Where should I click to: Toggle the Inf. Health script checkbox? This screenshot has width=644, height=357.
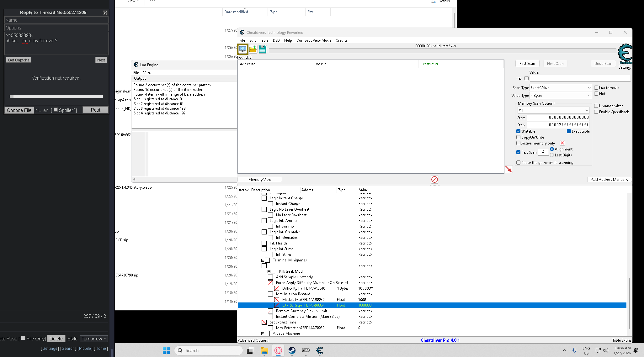264,243
